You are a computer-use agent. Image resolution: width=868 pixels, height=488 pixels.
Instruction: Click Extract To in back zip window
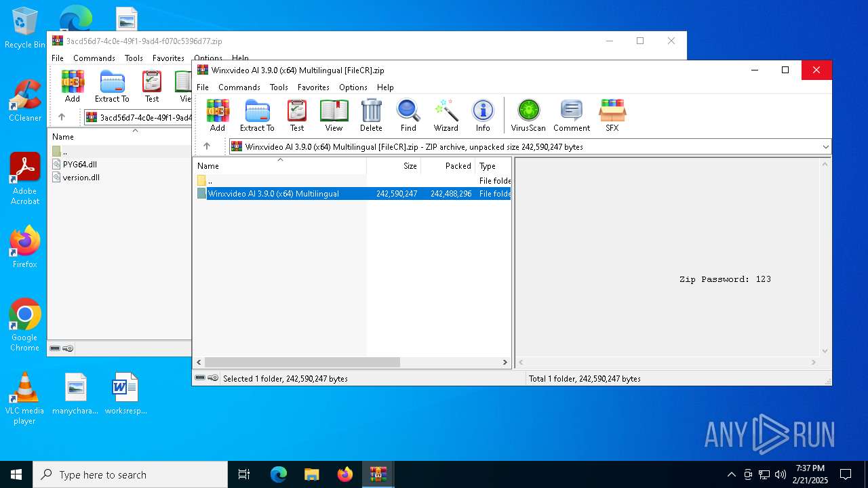[112, 86]
